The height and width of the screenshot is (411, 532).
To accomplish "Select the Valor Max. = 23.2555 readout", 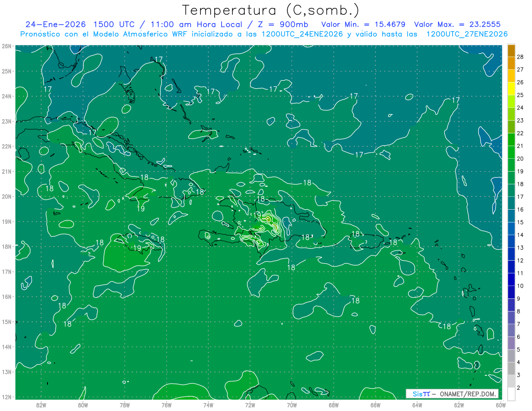I will point(457,24).
